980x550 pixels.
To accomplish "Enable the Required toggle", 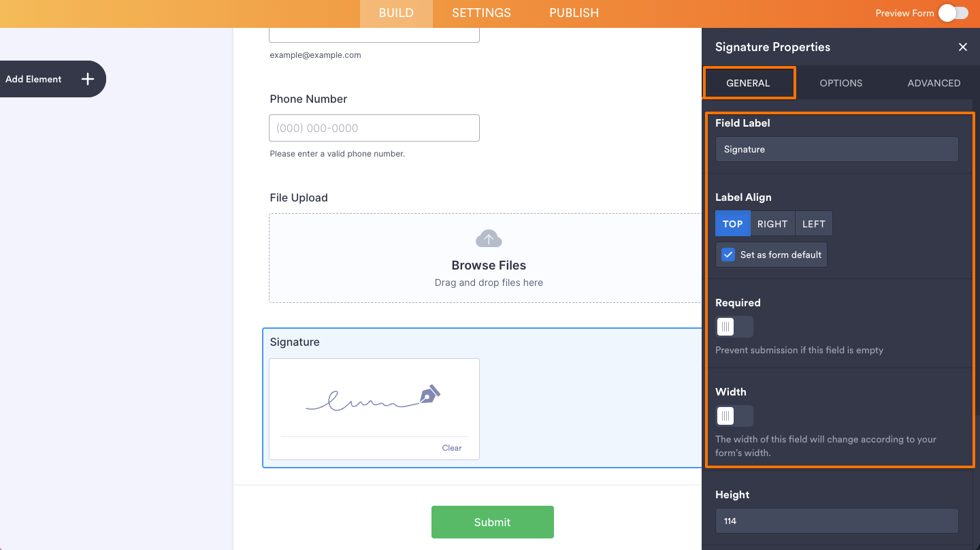I will pos(734,327).
